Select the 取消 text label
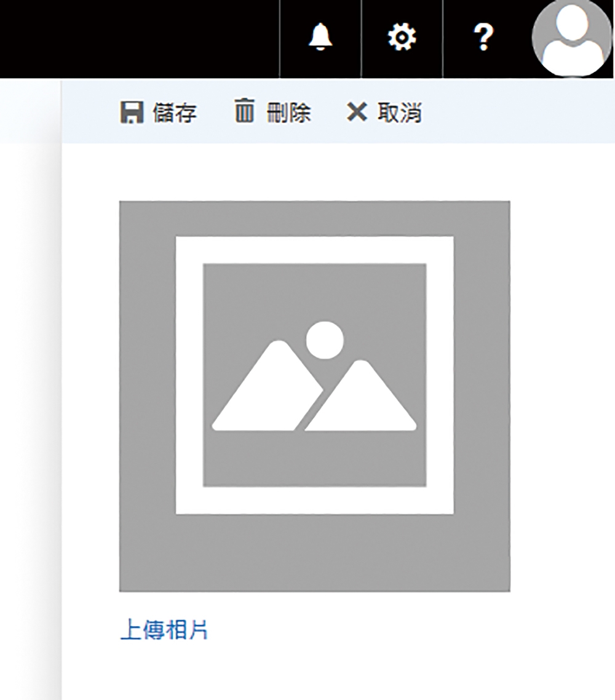 (x=399, y=113)
